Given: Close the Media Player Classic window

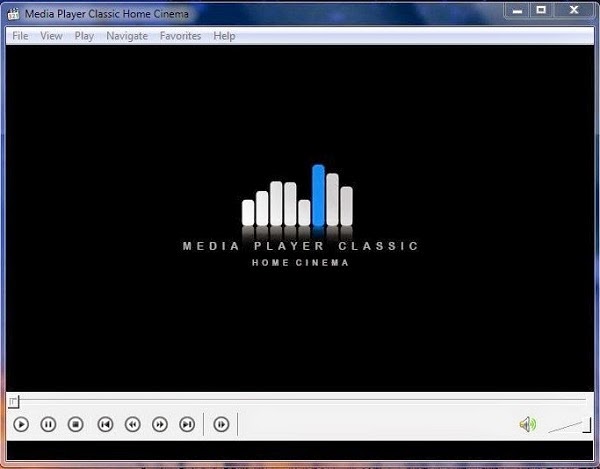Looking at the screenshot, I should click(x=574, y=10).
